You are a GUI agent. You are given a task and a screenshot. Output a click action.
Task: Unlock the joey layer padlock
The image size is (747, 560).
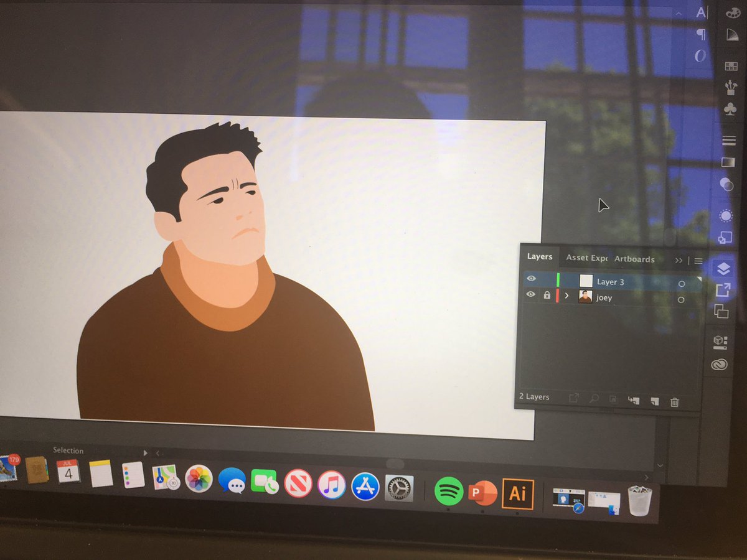547,295
